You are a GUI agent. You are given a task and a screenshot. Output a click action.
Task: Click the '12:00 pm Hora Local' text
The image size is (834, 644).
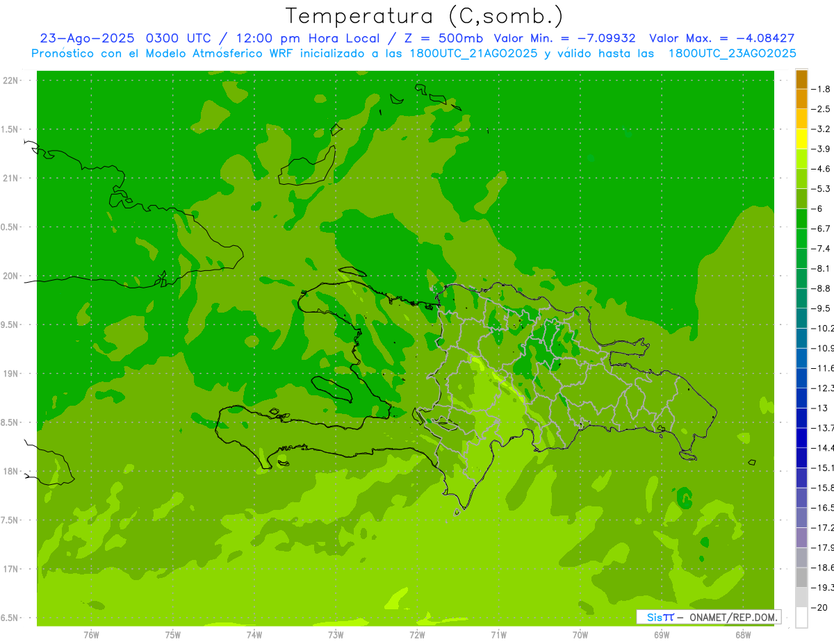(x=306, y=38)
